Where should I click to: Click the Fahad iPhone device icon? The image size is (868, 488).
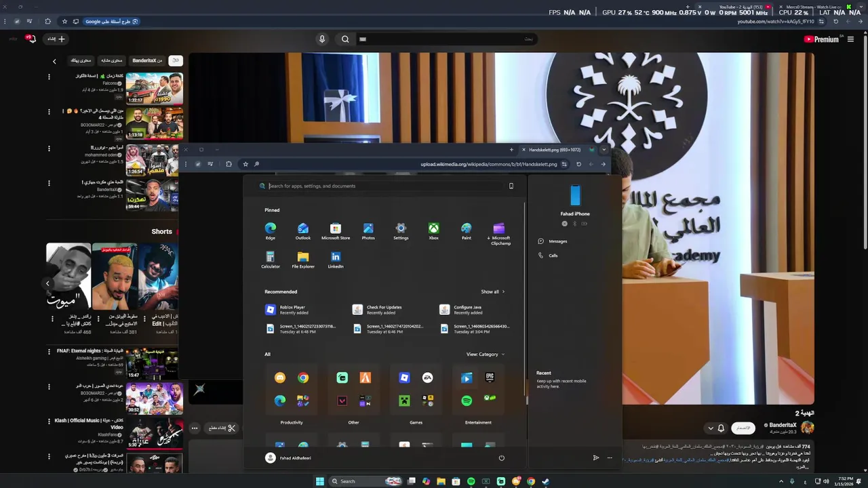tap(575, 196)
